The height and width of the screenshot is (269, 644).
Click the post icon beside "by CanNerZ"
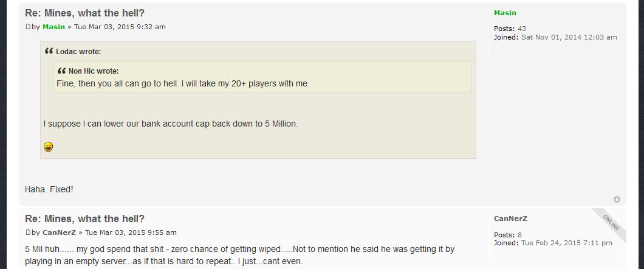coord(28,232)
